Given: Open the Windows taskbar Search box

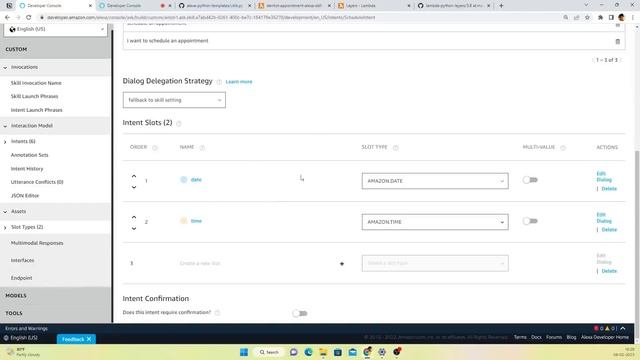Looking at the screenshot, I should pos(269,352).
